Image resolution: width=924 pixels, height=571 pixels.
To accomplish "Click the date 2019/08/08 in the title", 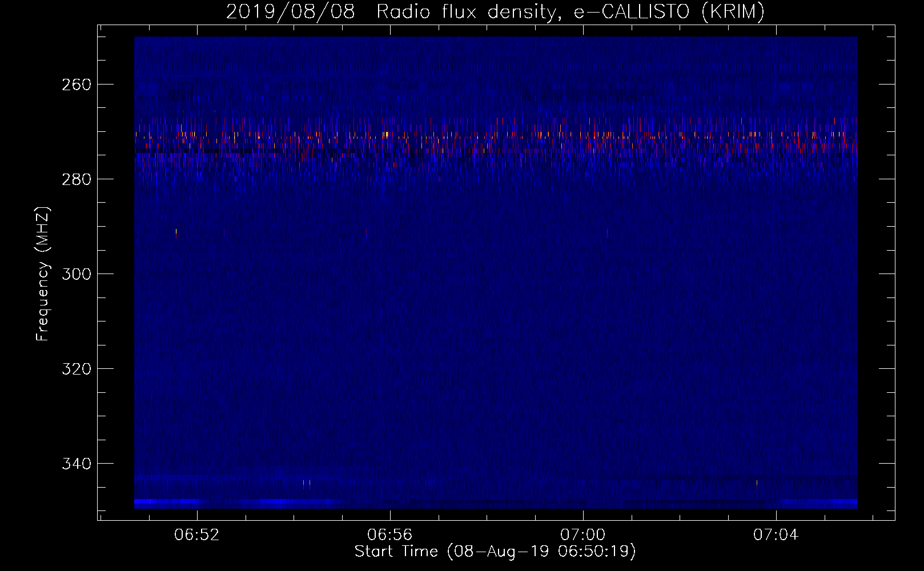I will (290, 11).
